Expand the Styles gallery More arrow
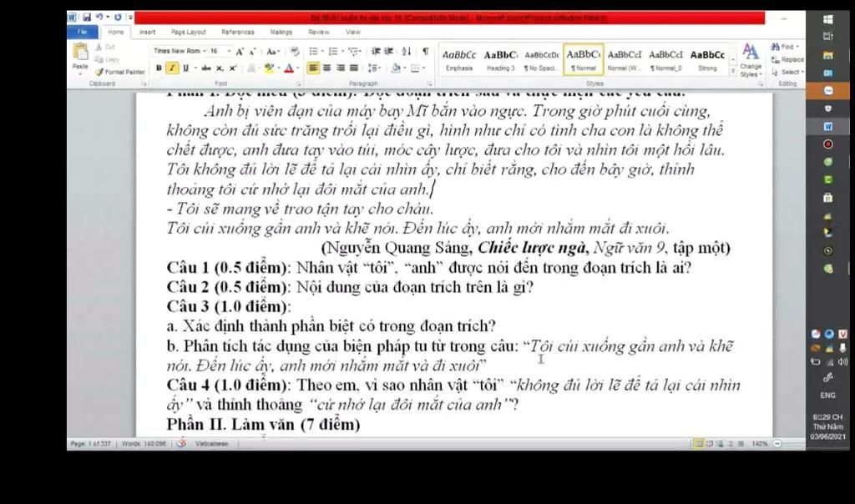 [733, 72]
